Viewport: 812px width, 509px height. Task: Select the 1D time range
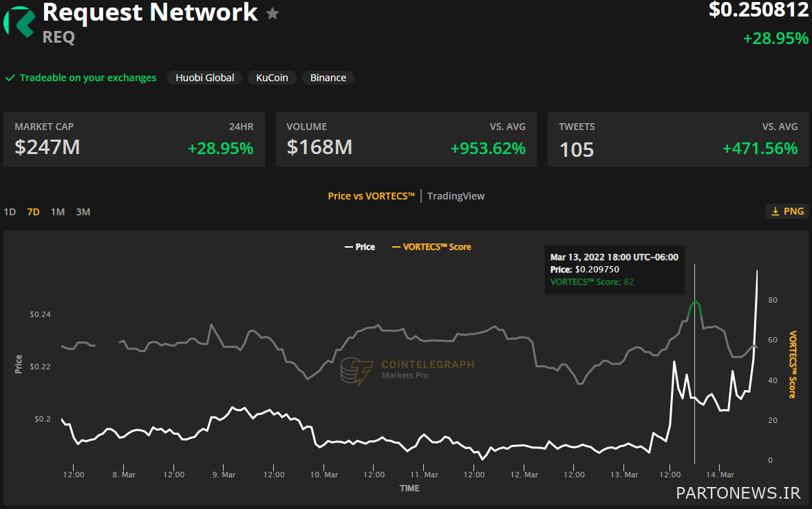10,212
